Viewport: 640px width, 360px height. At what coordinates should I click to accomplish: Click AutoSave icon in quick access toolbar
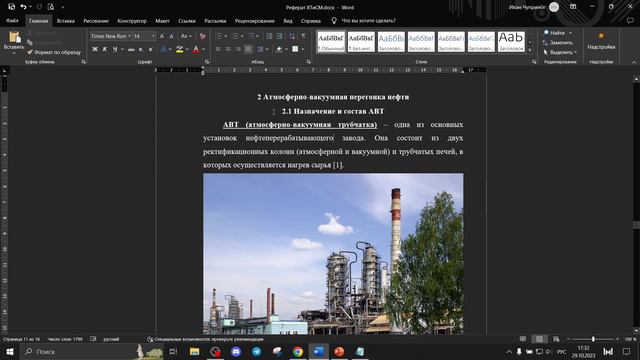coord(11,7)
